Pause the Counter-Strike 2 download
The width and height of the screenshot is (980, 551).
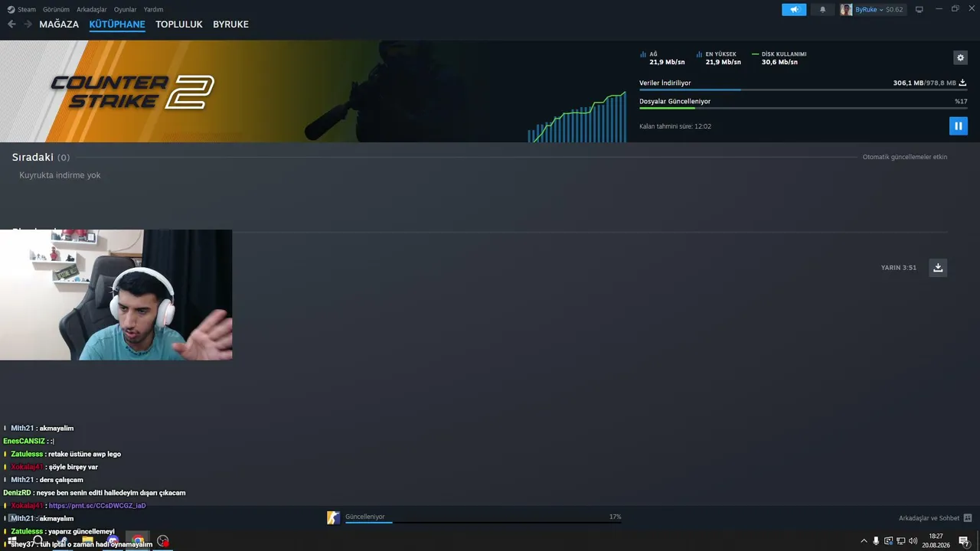(958, 126)
